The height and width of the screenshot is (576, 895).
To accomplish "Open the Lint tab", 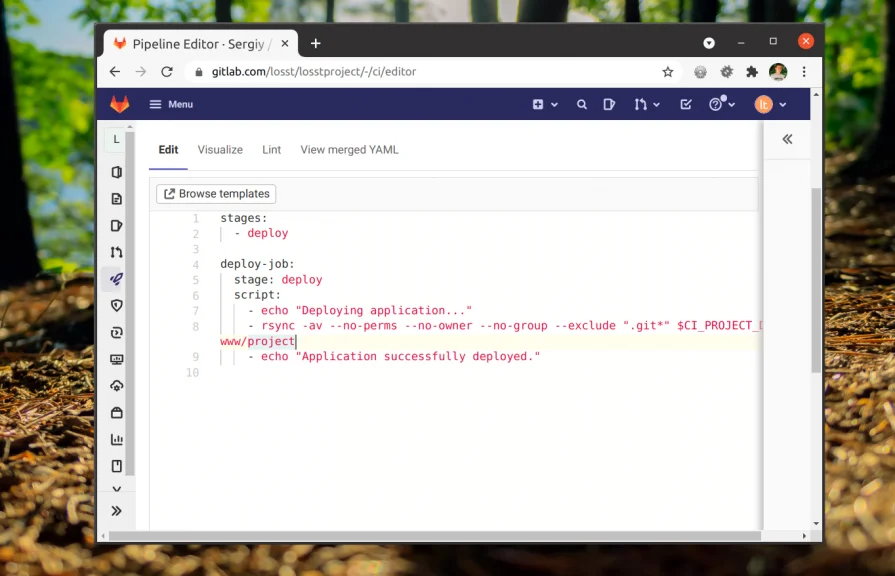I will (x=271, y=149).
